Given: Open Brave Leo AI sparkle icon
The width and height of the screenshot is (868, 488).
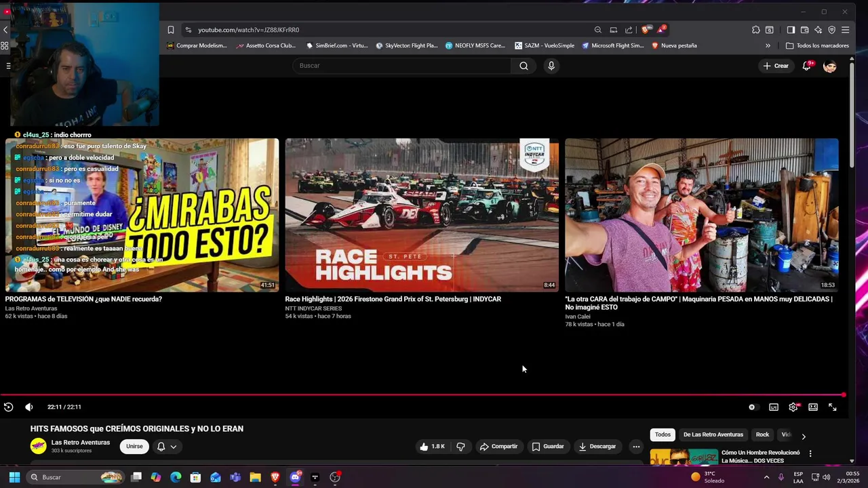Looking at the screenshot, I should [x=818, y=30].
